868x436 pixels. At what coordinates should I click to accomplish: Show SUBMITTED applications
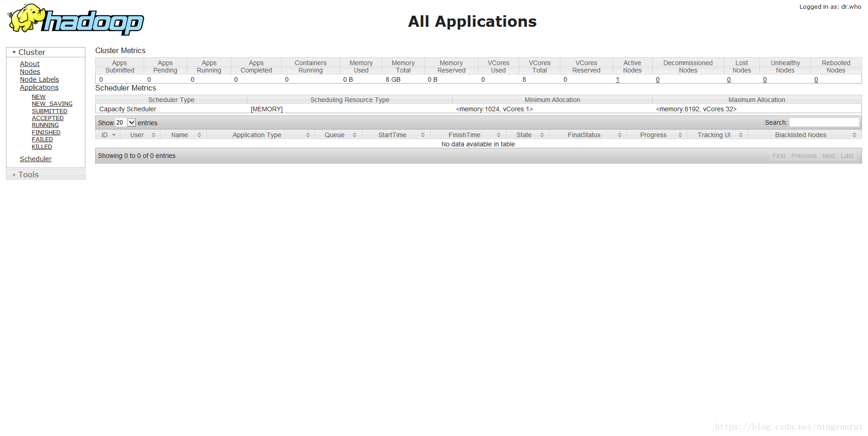point(49,111)
